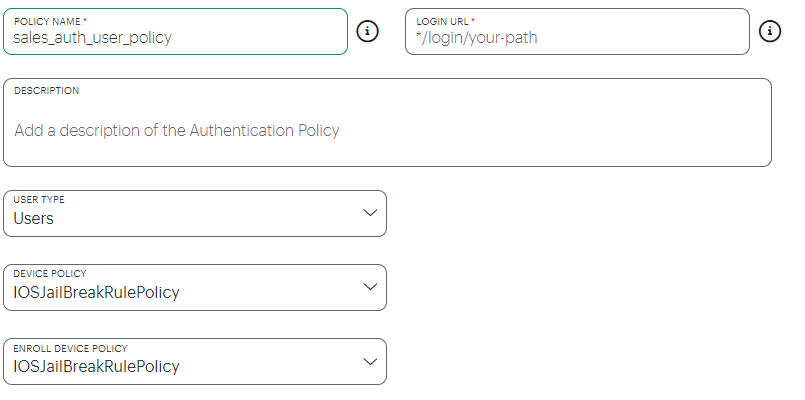
Task: Click the selected Users value
Action: [33, 219]
